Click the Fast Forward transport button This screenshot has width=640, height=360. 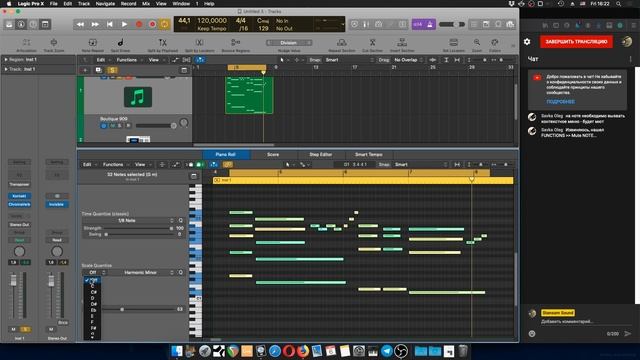point(95,24)
